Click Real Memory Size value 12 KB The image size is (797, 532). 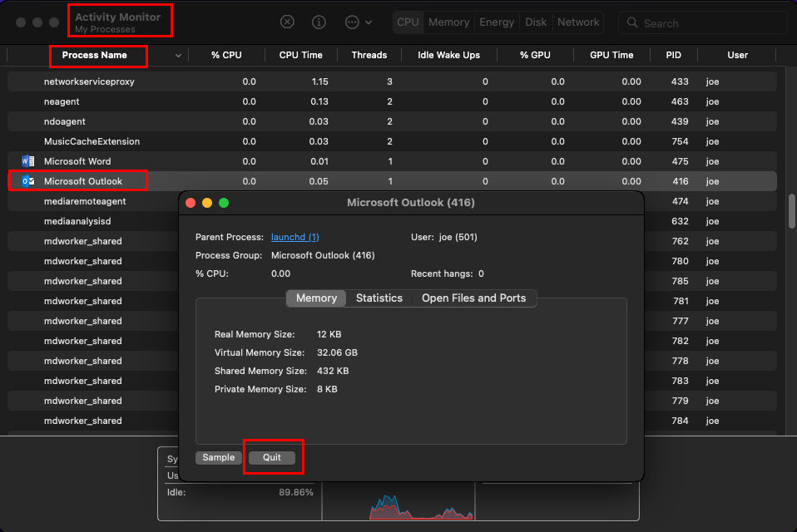(x=329, y=334)
